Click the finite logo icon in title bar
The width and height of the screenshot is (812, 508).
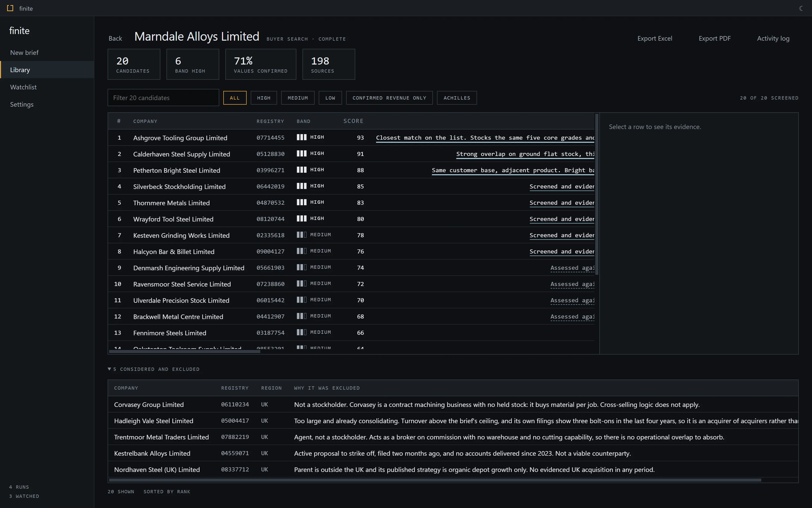[x=10, y=8]
